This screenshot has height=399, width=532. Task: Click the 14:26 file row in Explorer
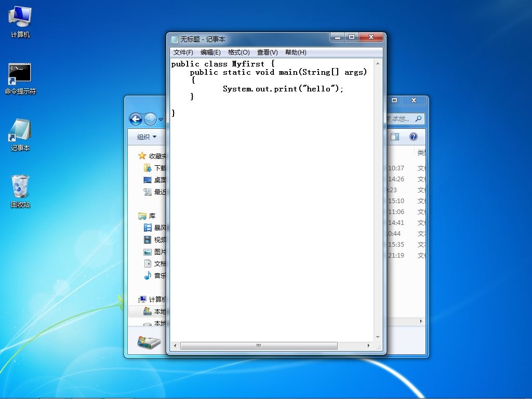tap(406, 179)
